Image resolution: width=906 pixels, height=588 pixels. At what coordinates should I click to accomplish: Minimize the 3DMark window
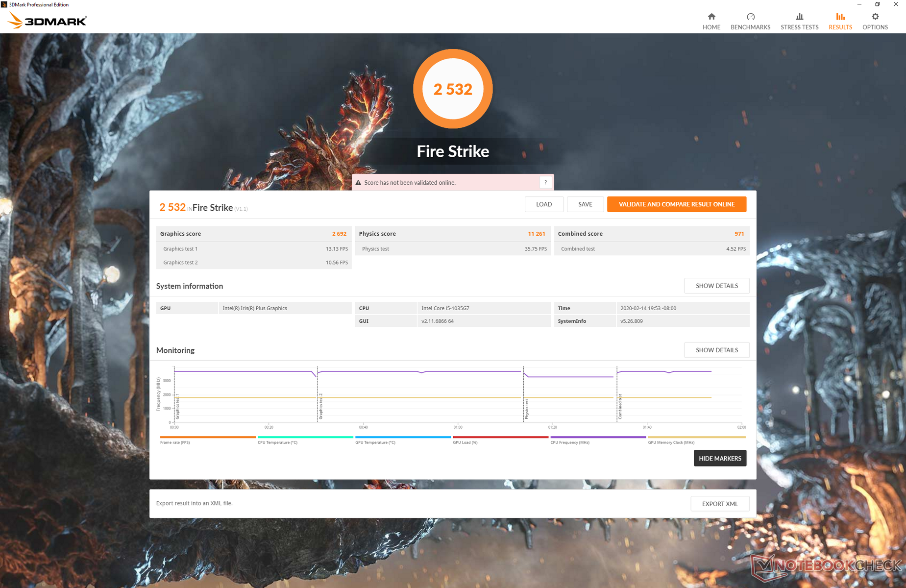point(859,4)
